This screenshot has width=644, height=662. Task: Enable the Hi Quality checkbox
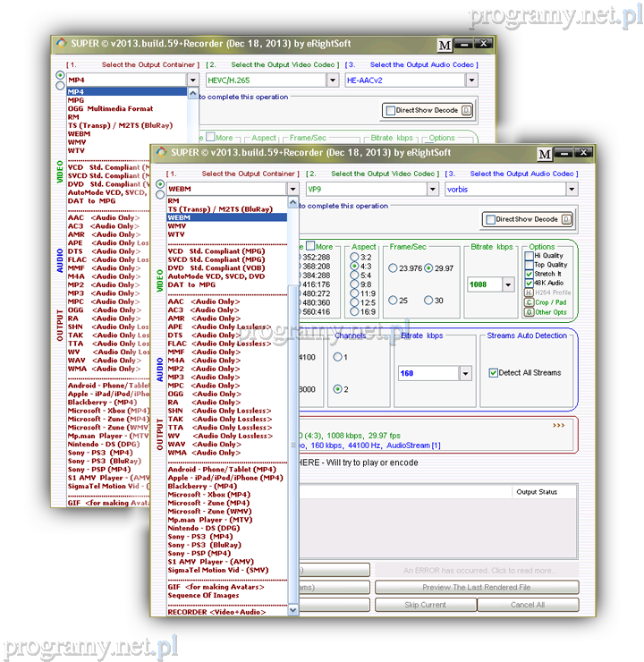[x=529, y=255]
